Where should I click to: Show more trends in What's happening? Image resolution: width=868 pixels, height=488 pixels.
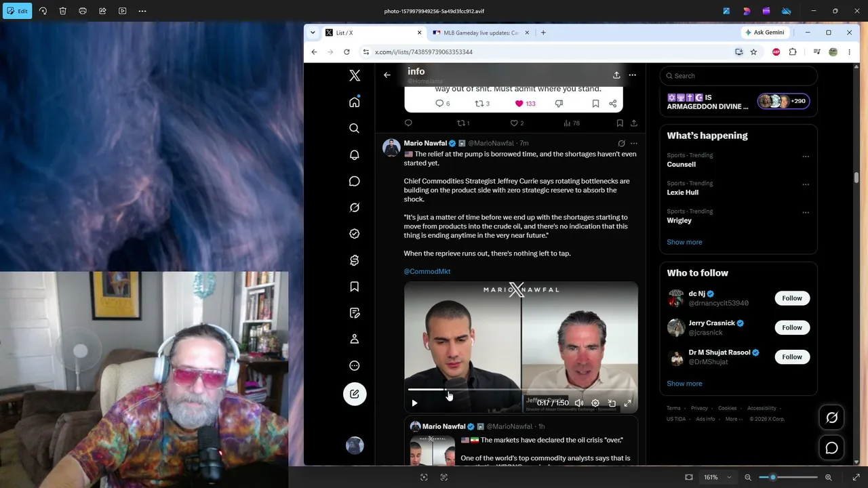click(x=684, y=242)
